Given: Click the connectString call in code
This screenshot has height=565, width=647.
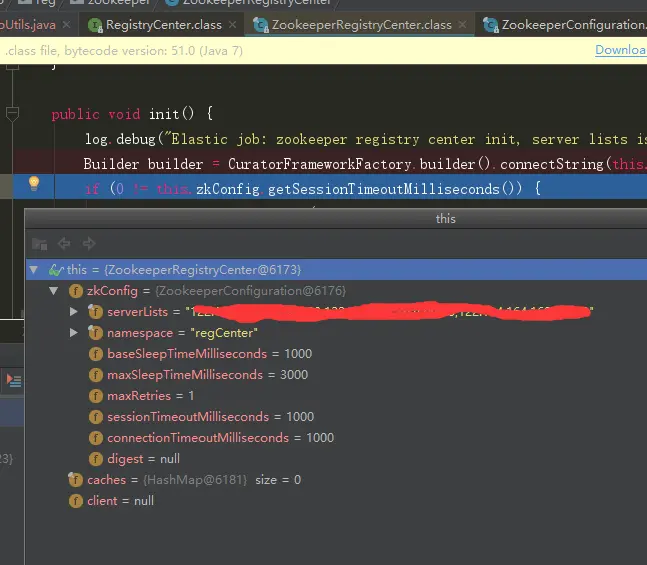Looking at the screenshot, I should (552, 164).
